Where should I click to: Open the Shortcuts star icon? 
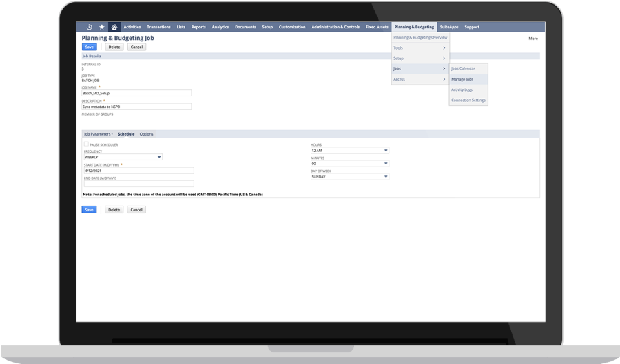pyautogui.click(x=102, y=27)
